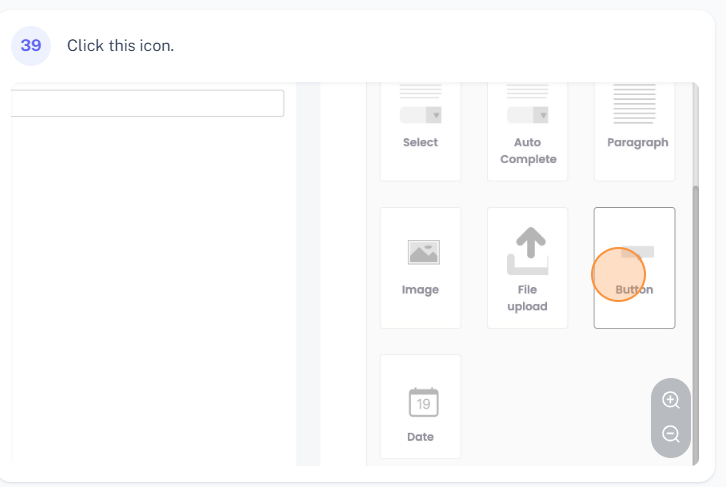Click the dropdown arrow in Auto Complete tile
726x487 pixels.
[541, 115]
